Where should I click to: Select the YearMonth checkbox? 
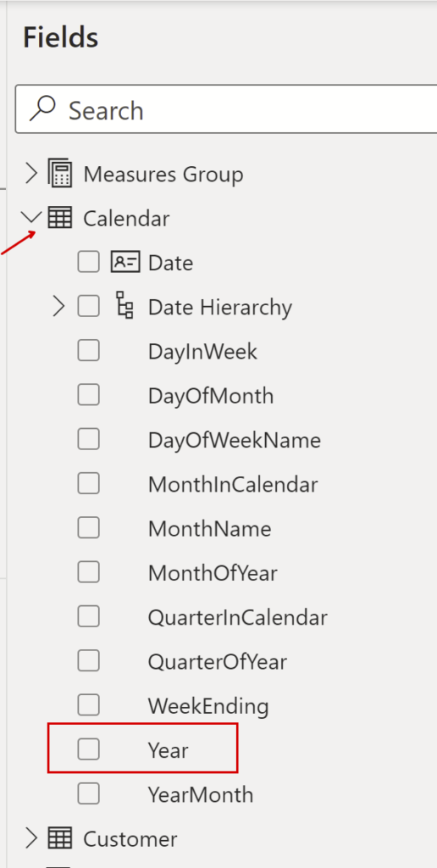click(89, 793)
